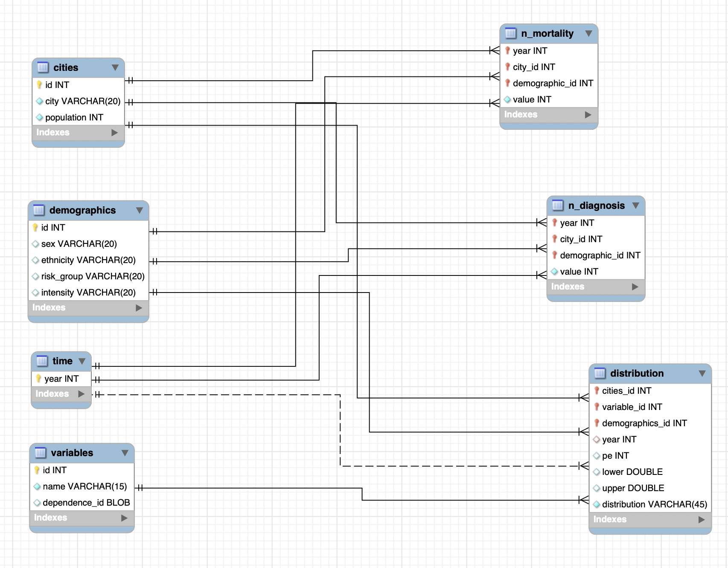Click the key icon of variables id
728x568 pixels.
coord(37,470)
